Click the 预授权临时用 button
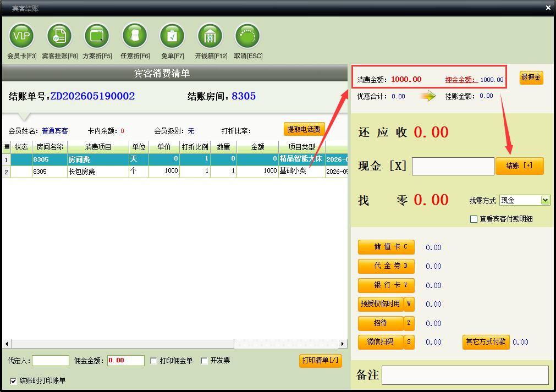This screenshot has height=392, width=556. [x=381, y=304]
